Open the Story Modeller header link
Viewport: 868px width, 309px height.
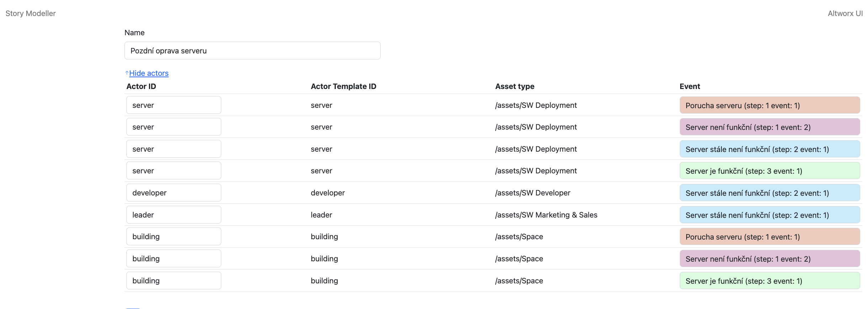click(31, 14)
